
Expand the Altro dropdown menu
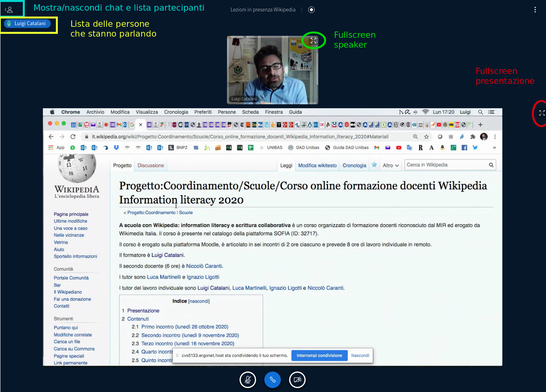[x=391, y=166]
